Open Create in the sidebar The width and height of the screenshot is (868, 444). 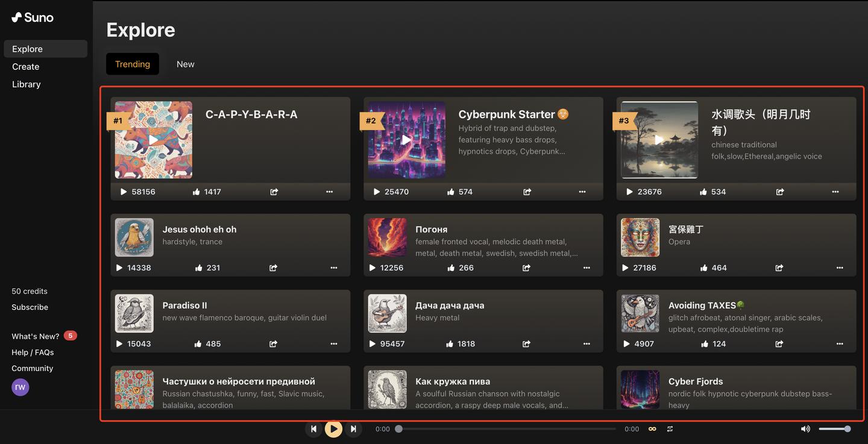pyautogui.click(x=26, y=67)
